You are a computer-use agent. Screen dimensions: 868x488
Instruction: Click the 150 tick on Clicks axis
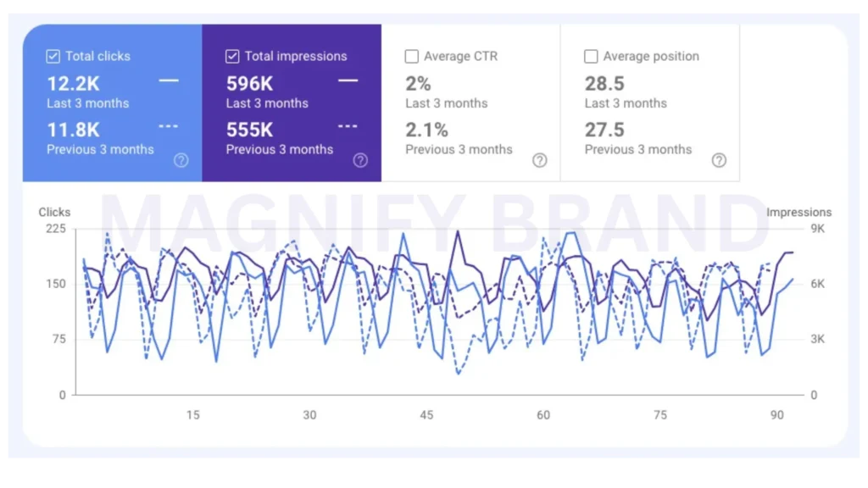coord(56,284)
